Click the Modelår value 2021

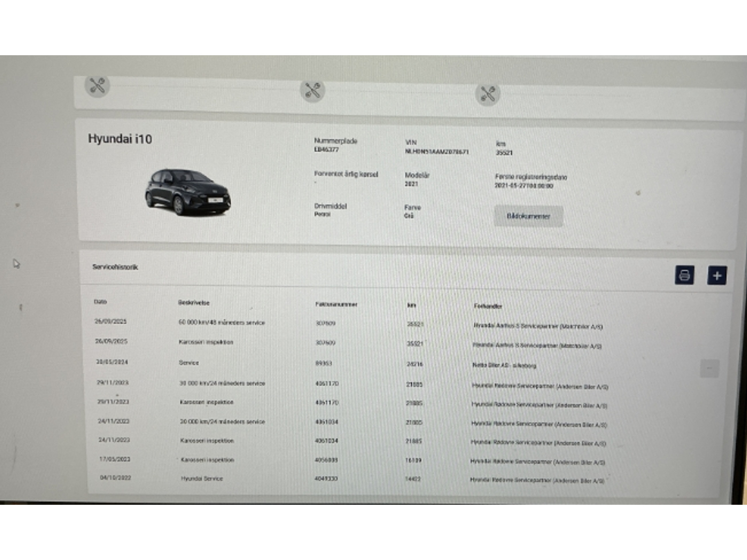(411, 184)
